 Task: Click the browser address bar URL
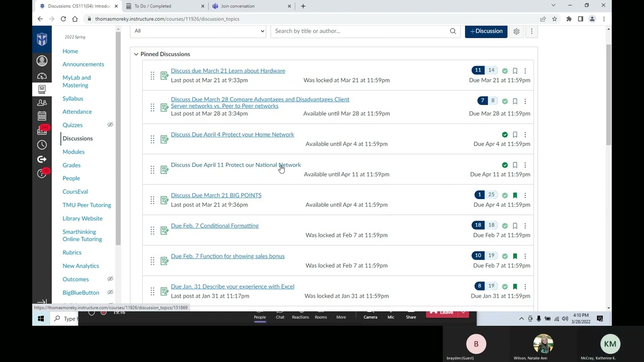click(167, 19)
